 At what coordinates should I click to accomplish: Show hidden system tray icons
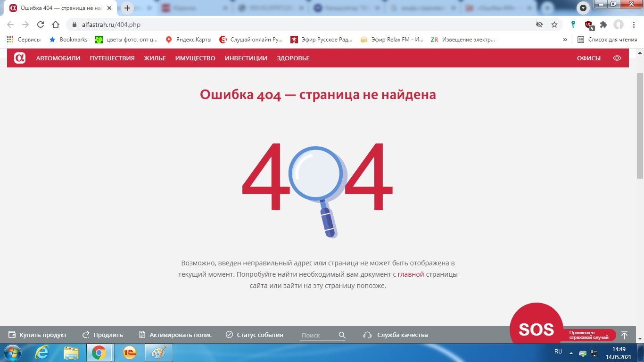pos(571,353)
